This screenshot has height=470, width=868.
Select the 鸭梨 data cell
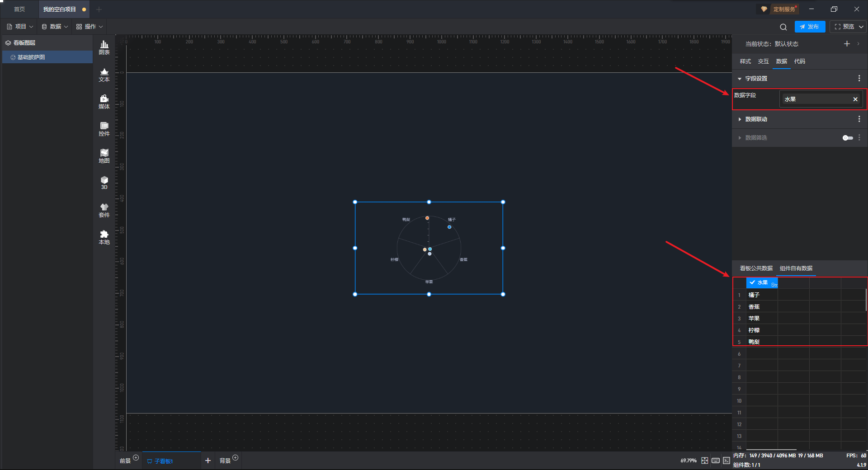pos(762,342)
